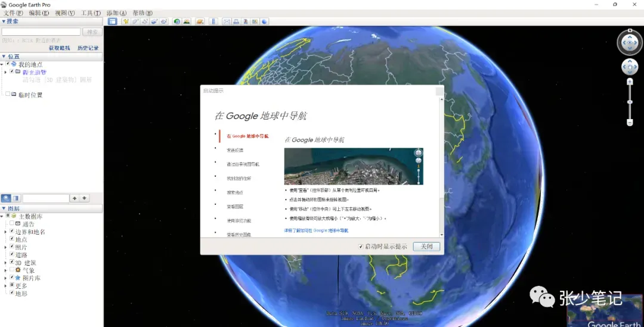The image size is (644, 327).
Task: Expand the 边界和地名 borders layer tree
Action: click(5, 232)
